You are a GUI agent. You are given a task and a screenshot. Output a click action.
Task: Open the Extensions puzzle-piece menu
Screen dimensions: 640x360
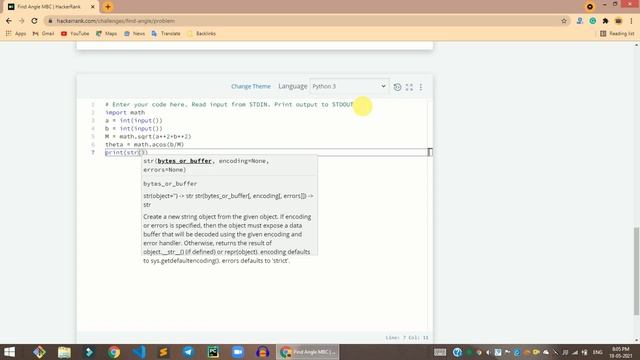point(605,21)
